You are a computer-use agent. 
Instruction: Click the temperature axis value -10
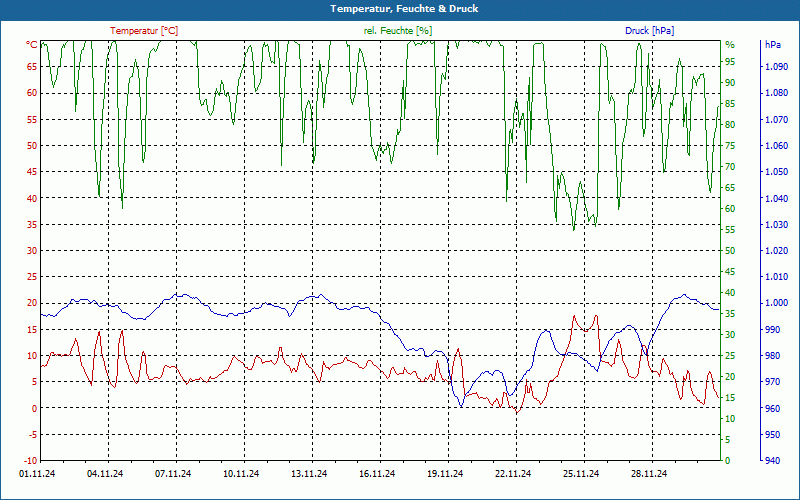pyautogui.click(x=30, y=461)
